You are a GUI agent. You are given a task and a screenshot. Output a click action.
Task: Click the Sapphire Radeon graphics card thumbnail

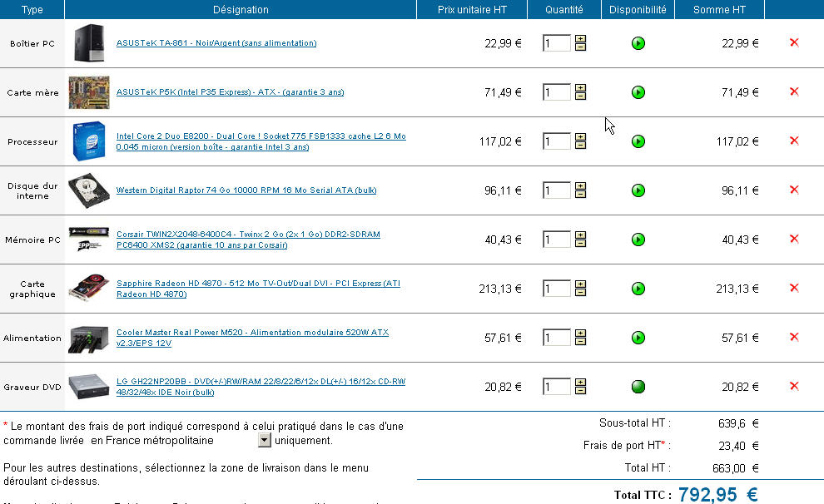(89, 288)
